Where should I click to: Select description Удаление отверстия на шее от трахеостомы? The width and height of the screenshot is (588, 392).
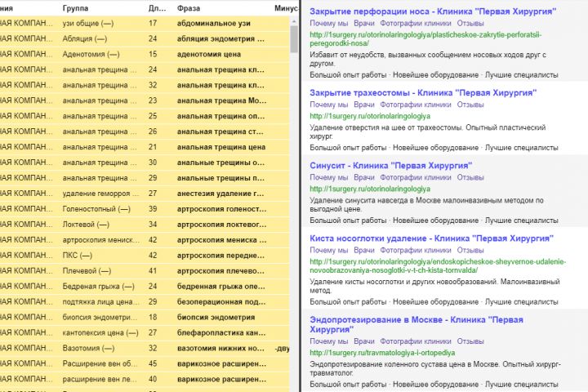coord(427,132)
